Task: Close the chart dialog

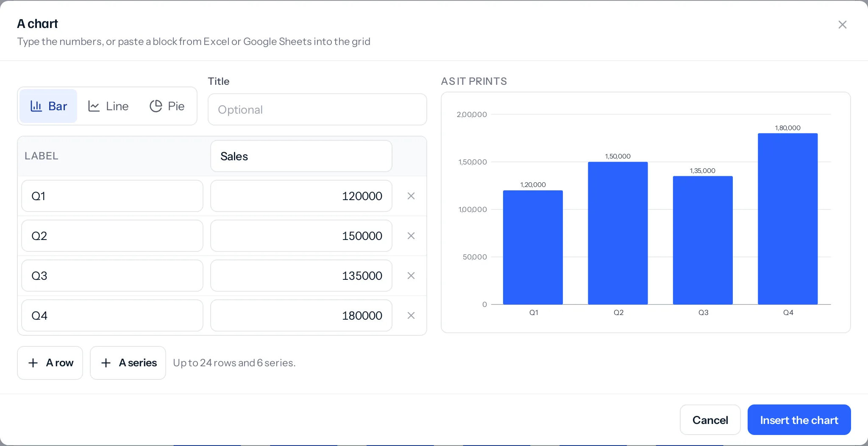Action: [x=842, y=25]
